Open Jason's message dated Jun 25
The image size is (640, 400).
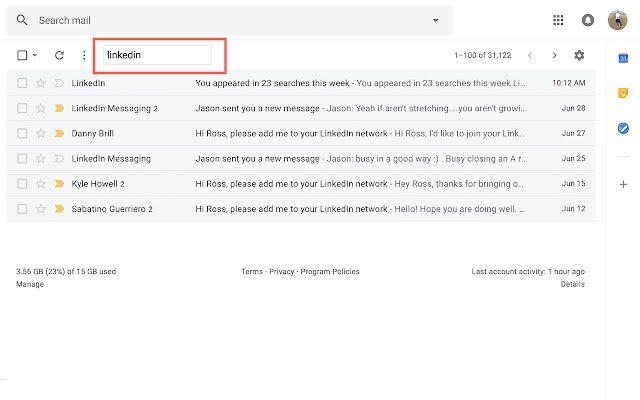click(301, 158)
